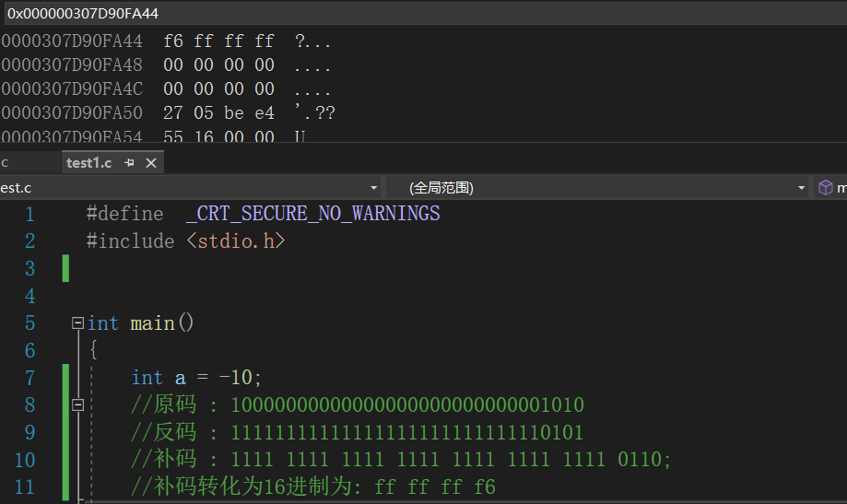This screenshot has width=847, height=504.
Task: Collapse the comment block on line 8
Action: click(x=77, y=404)
